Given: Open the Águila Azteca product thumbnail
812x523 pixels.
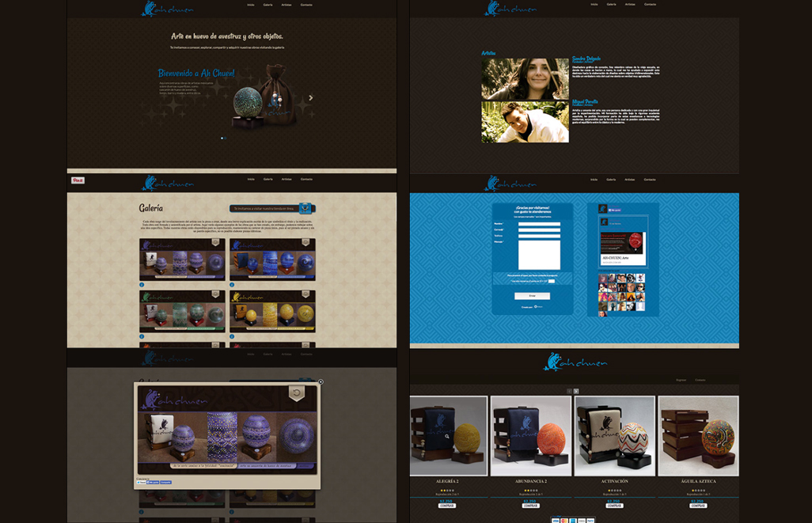Looking at the screenshot, I should 698,436.
